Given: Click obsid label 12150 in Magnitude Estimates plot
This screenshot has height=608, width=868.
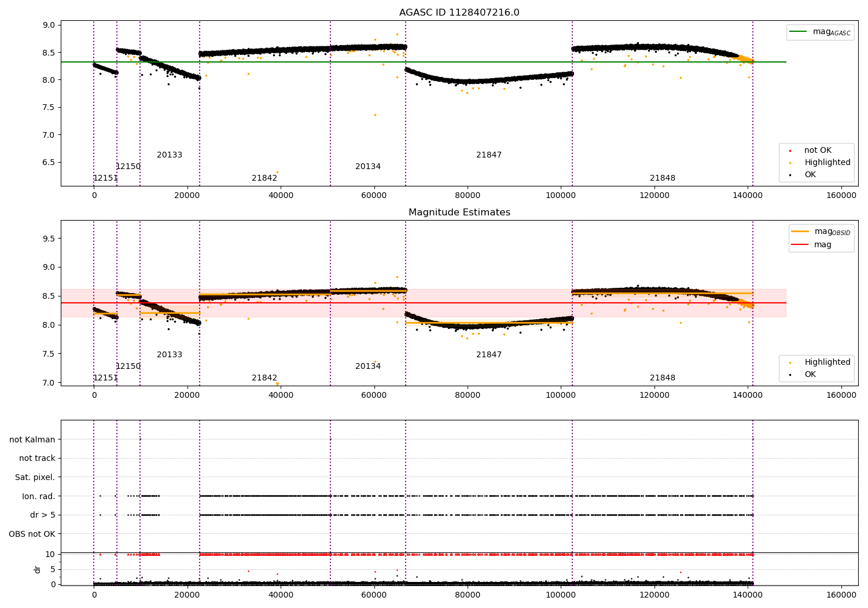Looking at the screenshot, I should click(128, 367).
